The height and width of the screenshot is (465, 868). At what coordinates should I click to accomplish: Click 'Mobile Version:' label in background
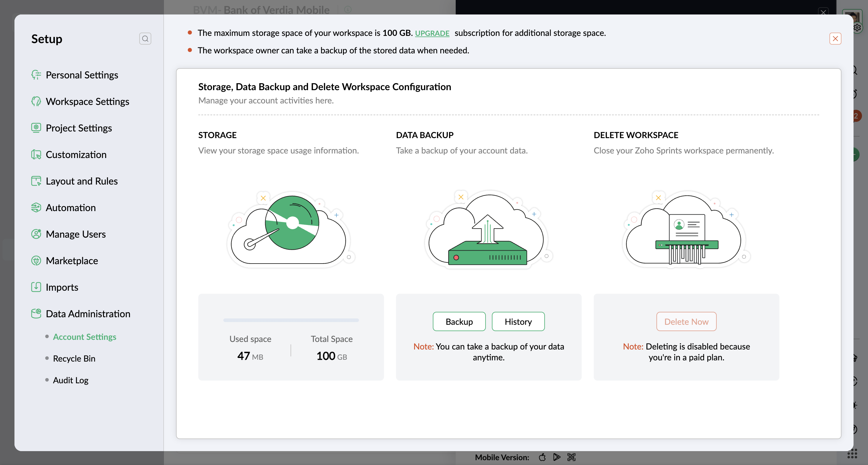[x=502, y=457]
